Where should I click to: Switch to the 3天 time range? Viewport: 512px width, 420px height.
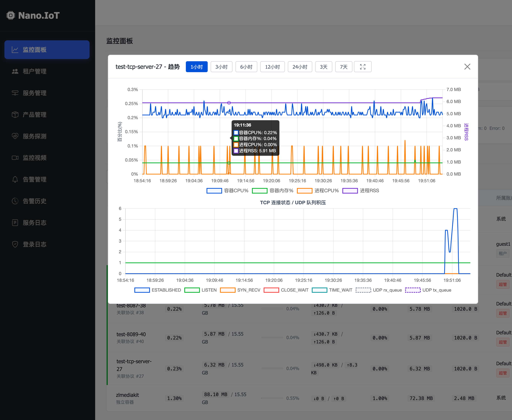click(x=324, y=67)
